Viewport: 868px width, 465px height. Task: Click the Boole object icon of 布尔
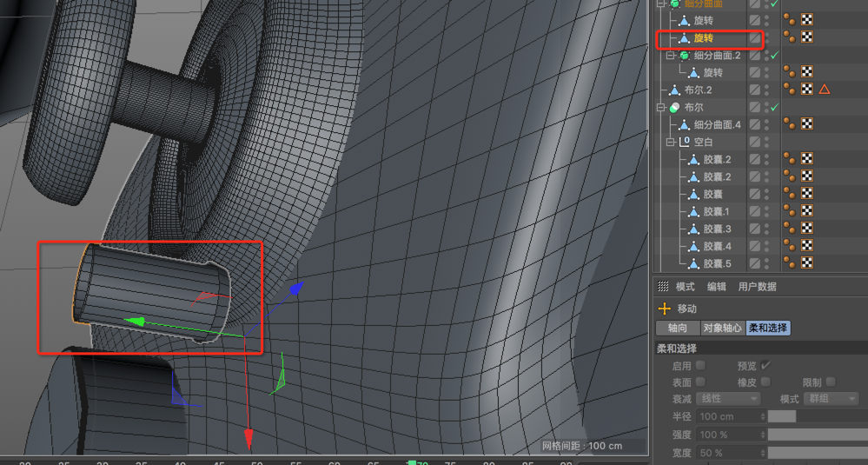(674, 107)
